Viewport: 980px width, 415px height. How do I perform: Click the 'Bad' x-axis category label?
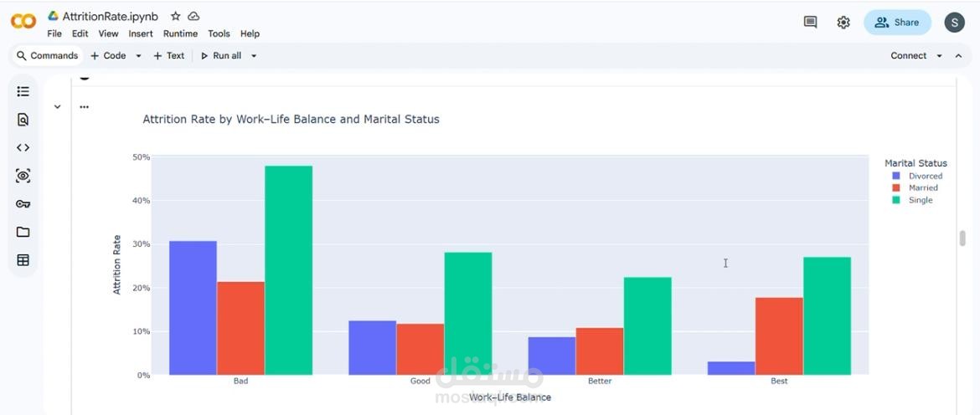[x=240, y=381]
